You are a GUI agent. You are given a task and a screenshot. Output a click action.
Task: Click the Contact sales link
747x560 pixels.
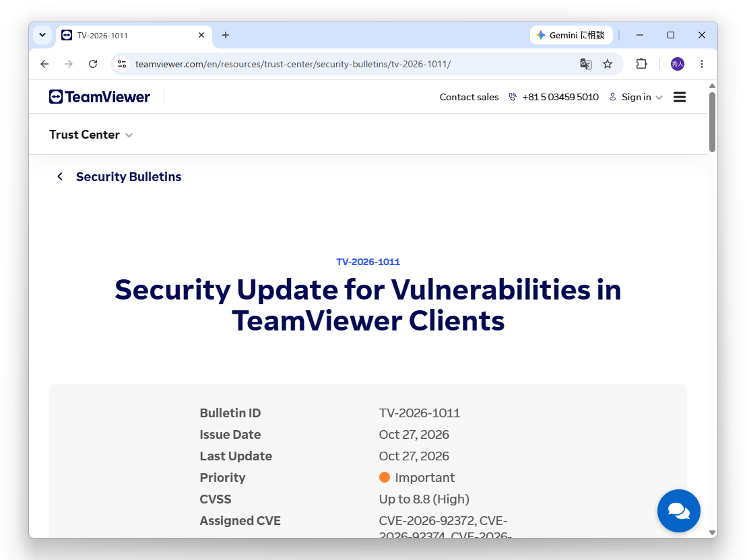pos(469,97)
